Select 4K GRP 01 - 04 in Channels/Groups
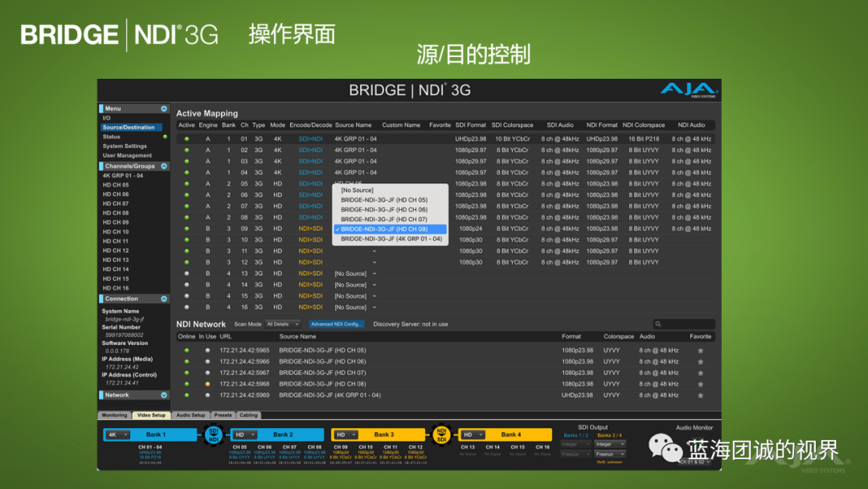The width and height of the screenshot is (868, 489). click(x=123, y=175)
